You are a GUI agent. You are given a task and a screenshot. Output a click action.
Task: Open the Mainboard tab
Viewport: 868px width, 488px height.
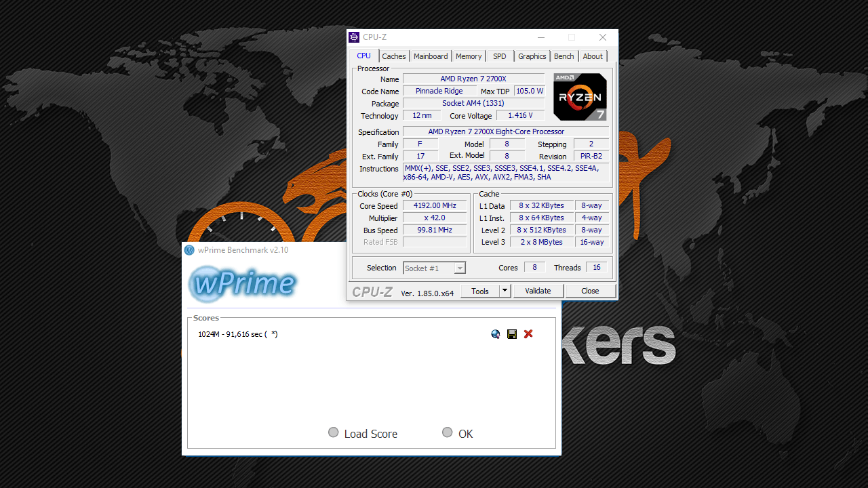pos(431,56)
